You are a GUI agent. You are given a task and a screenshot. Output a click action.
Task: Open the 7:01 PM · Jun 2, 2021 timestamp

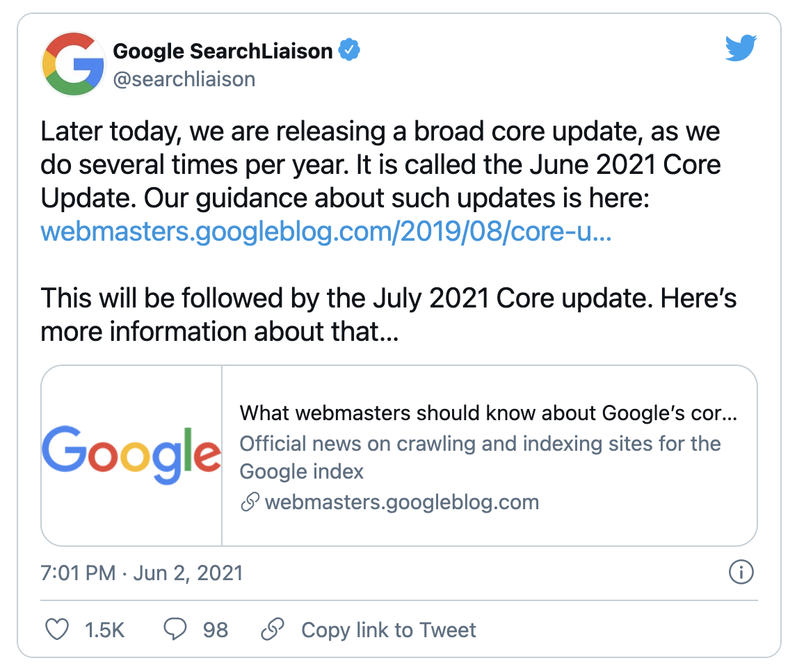(142, 573)
